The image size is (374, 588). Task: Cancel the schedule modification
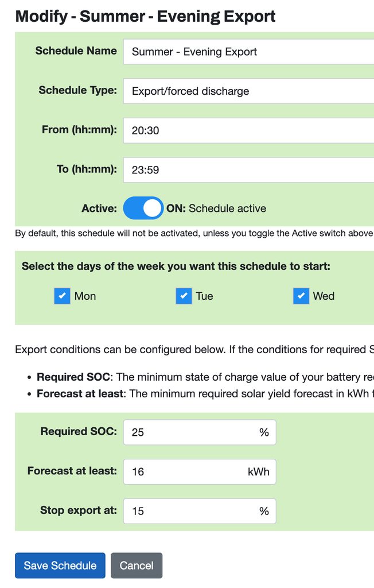click(137, 566)
